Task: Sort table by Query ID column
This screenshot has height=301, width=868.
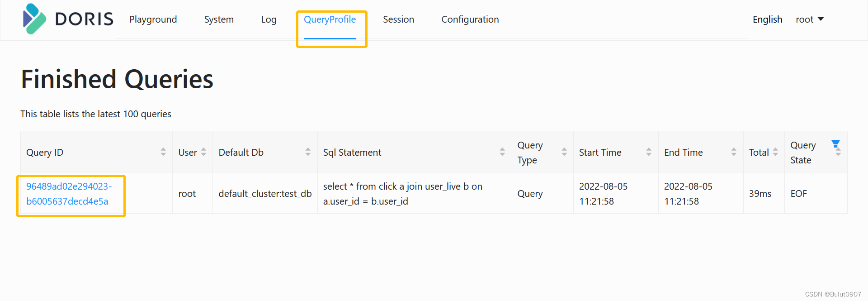Action: point(163,152)
